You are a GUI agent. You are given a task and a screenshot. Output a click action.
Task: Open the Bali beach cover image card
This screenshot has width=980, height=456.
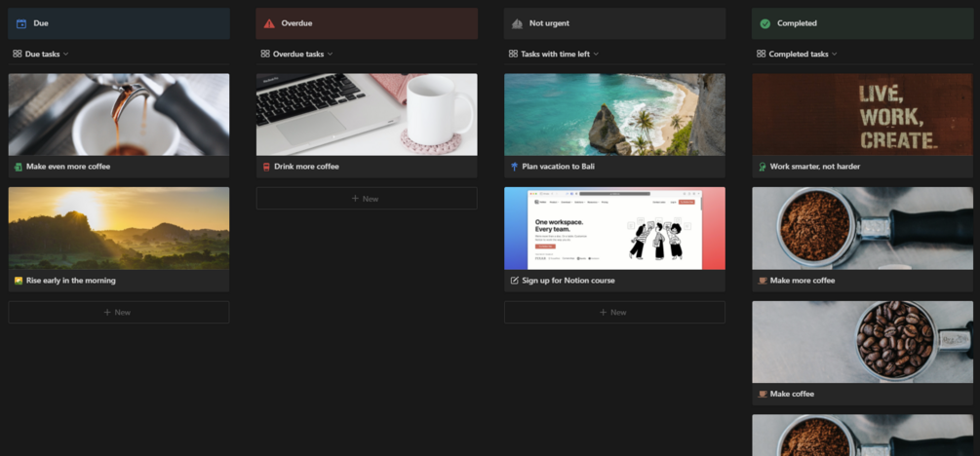pos(614,115)
